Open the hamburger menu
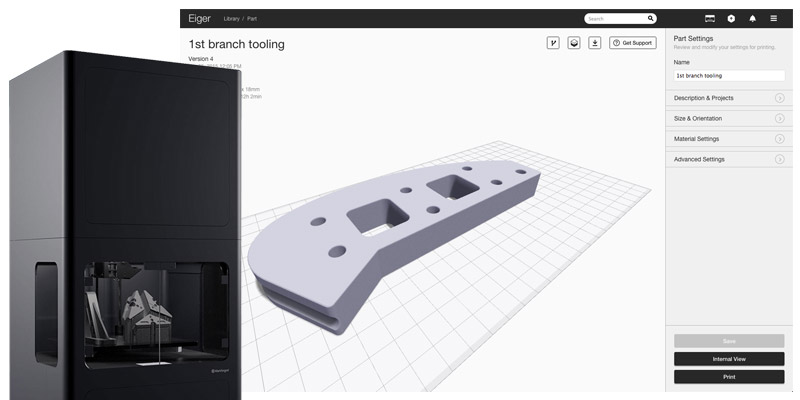 click(773, 18)
